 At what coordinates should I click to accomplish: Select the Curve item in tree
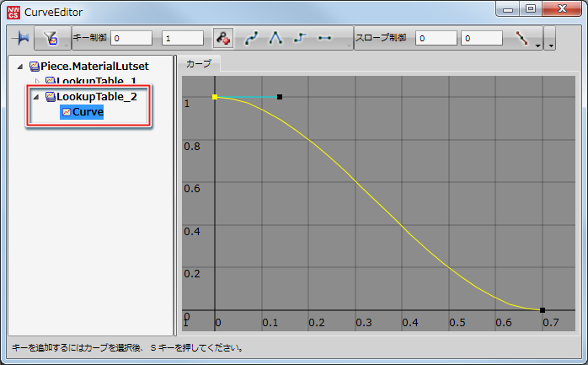pos(88,112)
